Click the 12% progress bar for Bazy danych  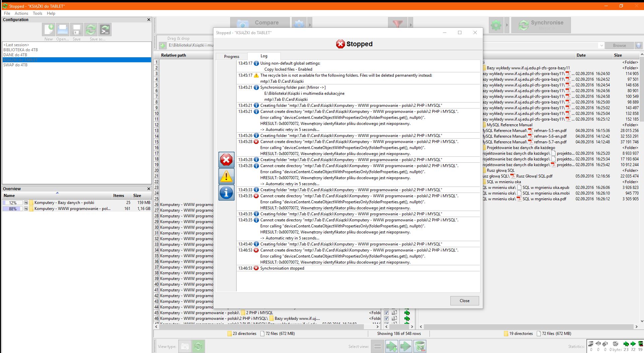13,203
